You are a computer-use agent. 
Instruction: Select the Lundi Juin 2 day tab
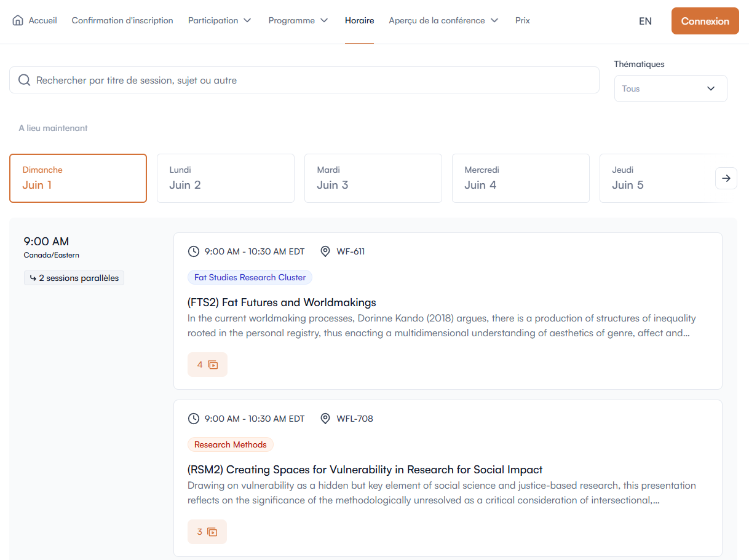[225, 178]
